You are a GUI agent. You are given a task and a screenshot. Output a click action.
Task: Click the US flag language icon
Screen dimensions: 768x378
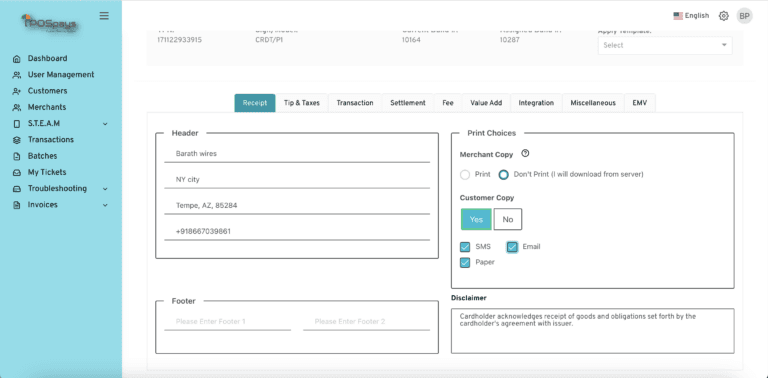[x=678, y=16]
